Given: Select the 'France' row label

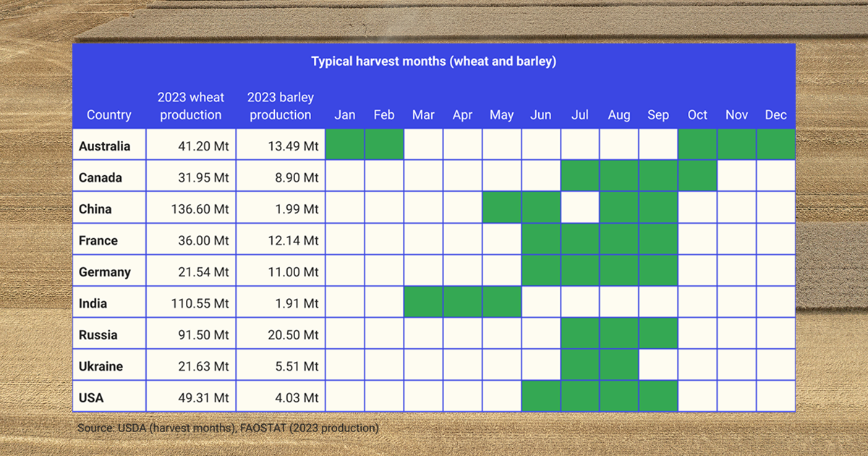Looking at the screenshot, I should click(x=98, y=240).
